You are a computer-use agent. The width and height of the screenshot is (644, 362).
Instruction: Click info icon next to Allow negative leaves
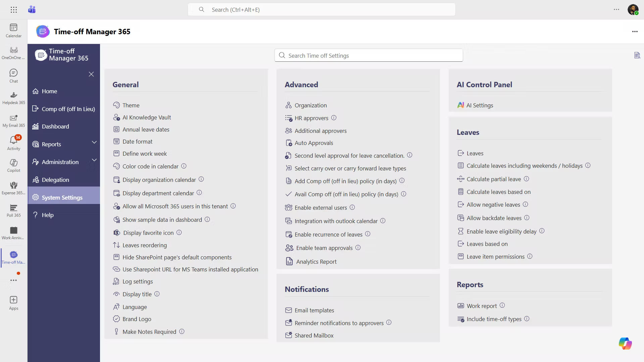[x=525, y=204]
